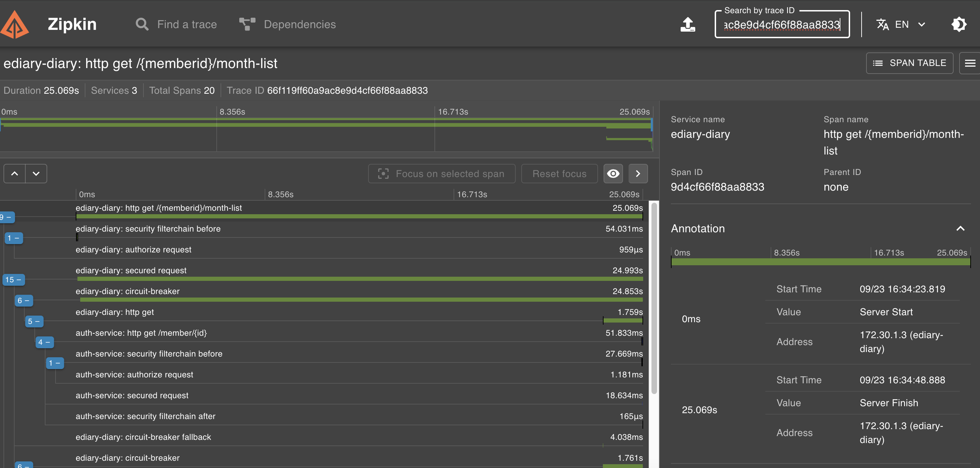Click the Services 3 summary
Viewport: 980px width, 468px height.
click(x=114, y=91)
